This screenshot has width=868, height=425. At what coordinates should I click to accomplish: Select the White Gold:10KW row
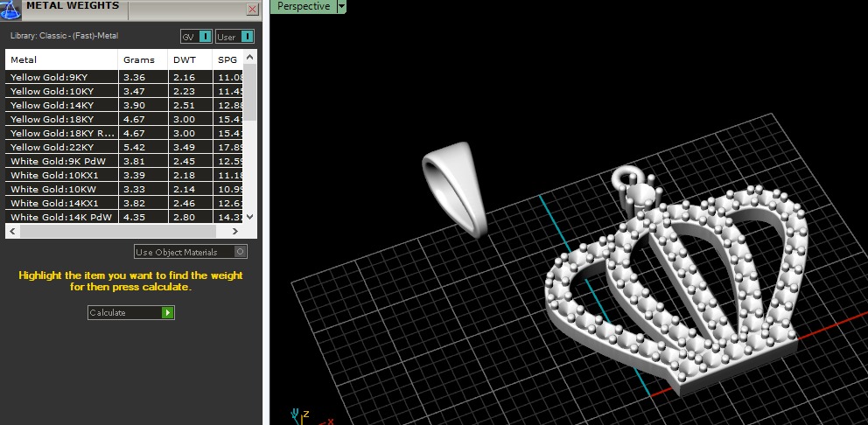tap(124, 189)
